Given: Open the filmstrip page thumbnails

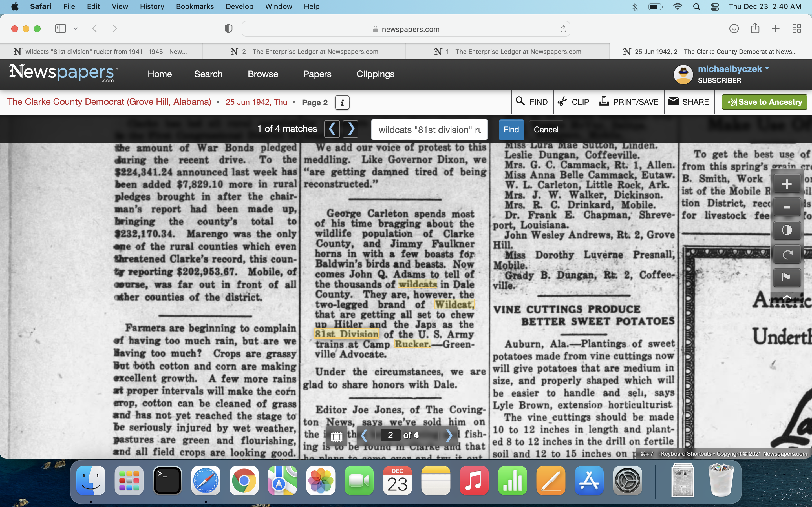Looking at the screenshot, I should (337, 436).
